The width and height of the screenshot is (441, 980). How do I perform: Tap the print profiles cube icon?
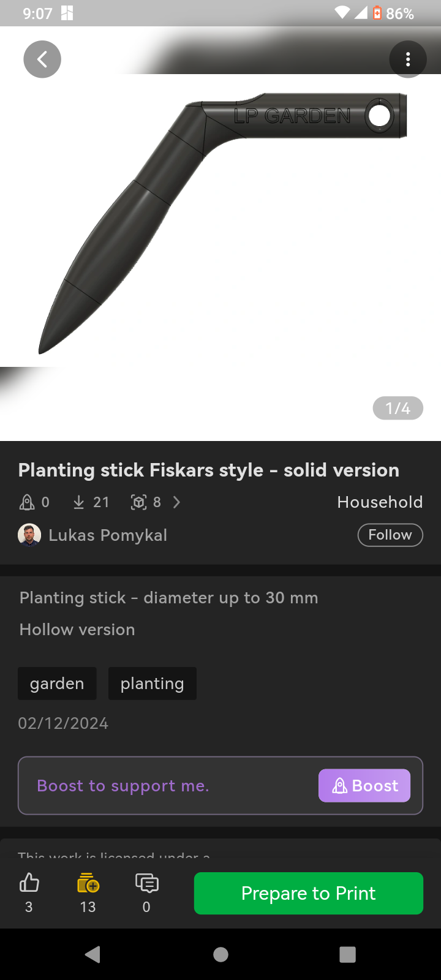[139, 503]
